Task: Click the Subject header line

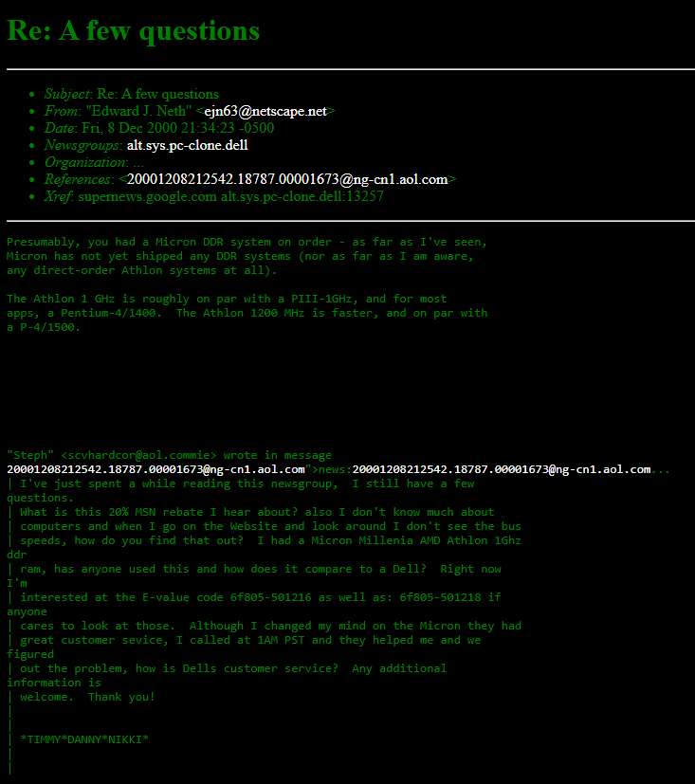Action: [x=132, y=94]
